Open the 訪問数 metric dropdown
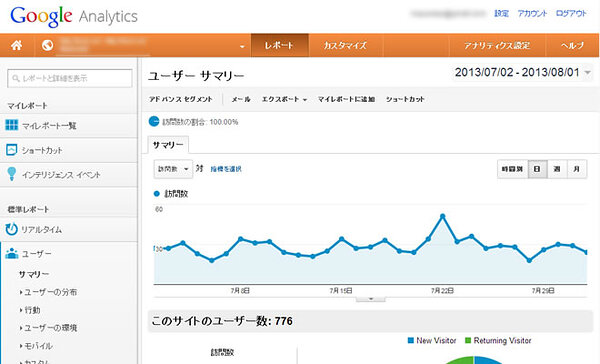The width and height of the screenshot is (600, 364). pyautogui.click(x=173, y=169)
